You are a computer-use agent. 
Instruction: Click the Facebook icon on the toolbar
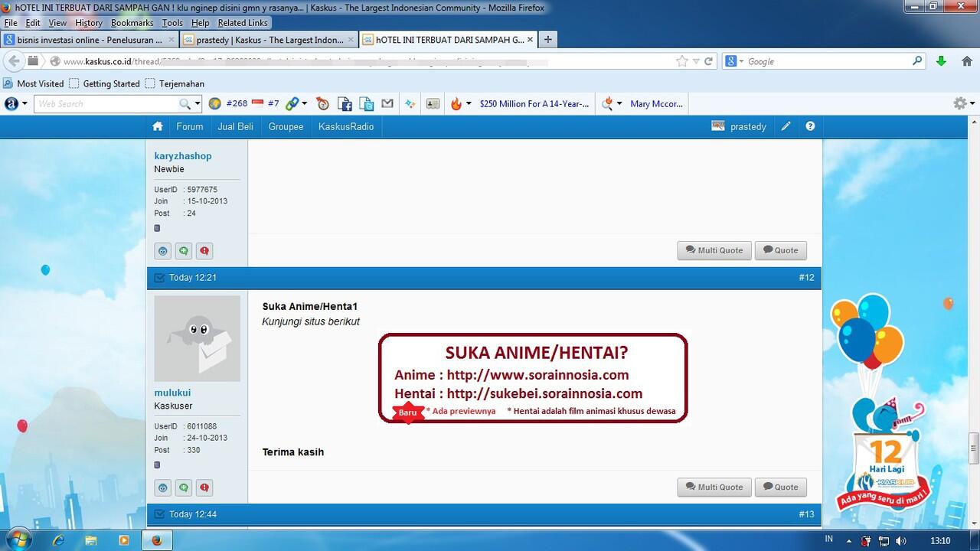(x=345, y=104)
